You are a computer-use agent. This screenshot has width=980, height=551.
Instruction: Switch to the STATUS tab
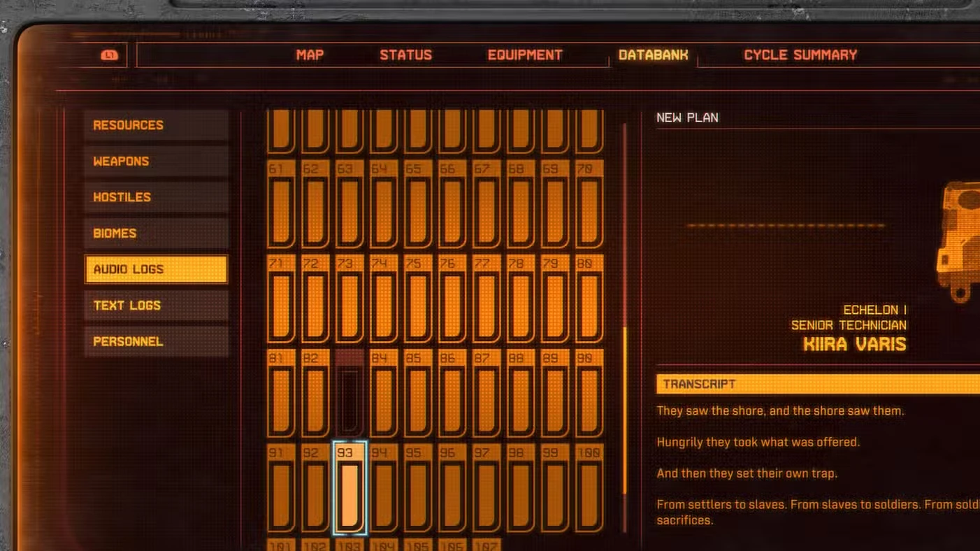405,55
